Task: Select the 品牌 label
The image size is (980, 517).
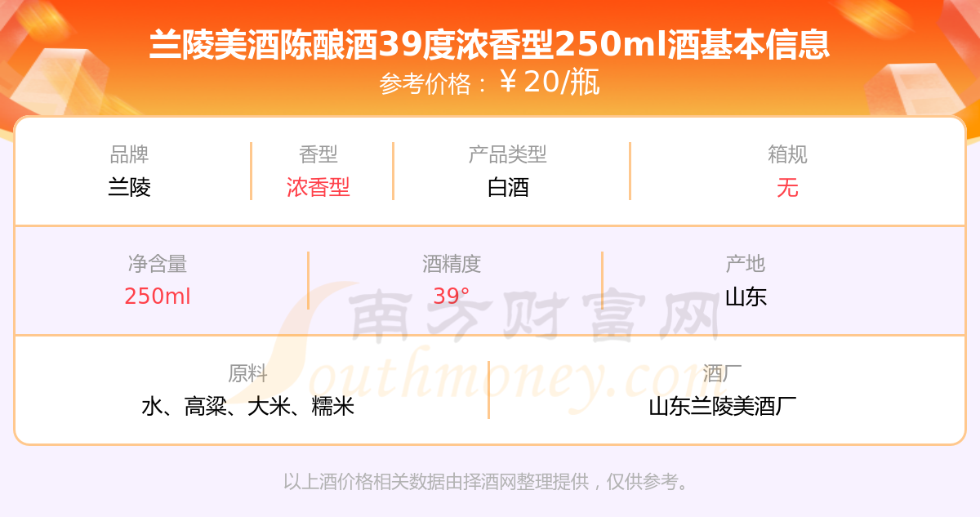Action: click(130, 154)
